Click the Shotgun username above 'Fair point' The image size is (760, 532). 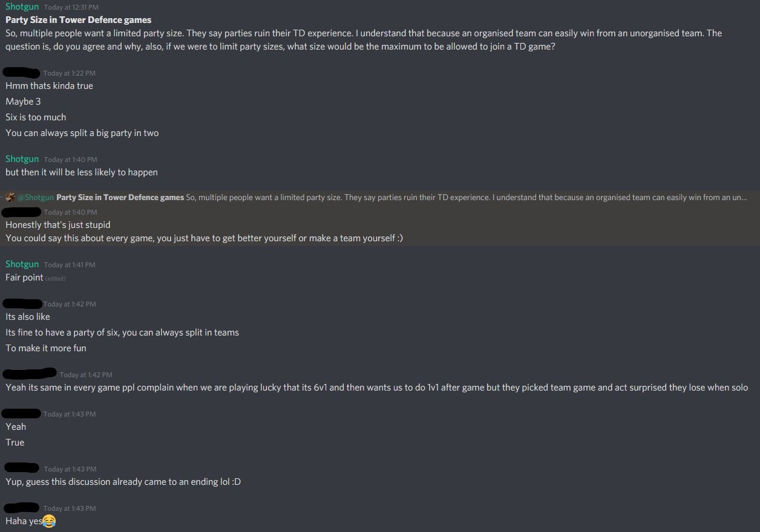[22, 264]
